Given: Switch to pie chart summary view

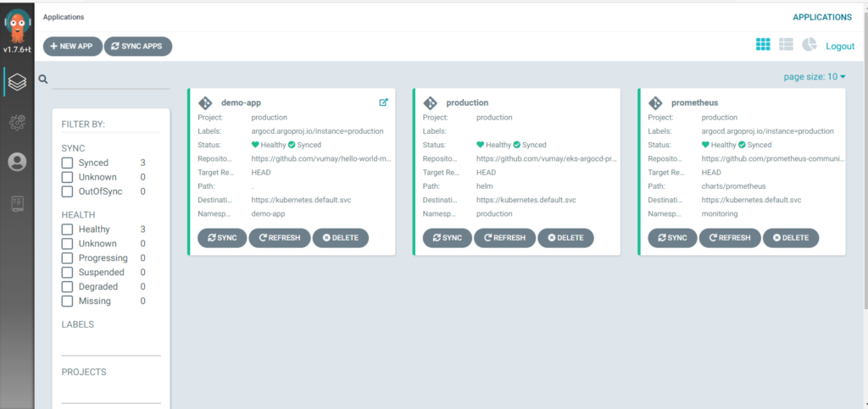Looking at the screenshot, I should (810, 45).
